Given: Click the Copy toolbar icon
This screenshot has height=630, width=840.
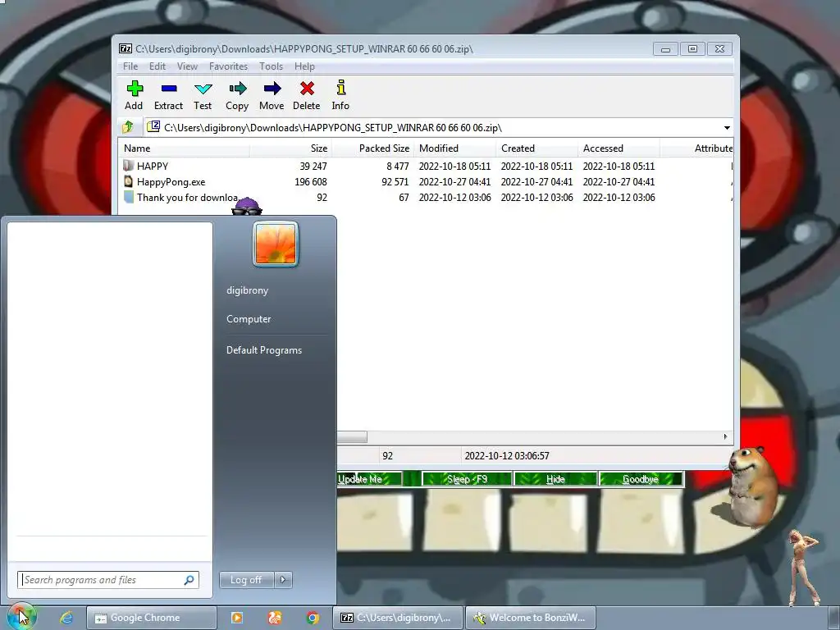Looking at the screenshot, I should pyautogui.click(x=237, y=89).
